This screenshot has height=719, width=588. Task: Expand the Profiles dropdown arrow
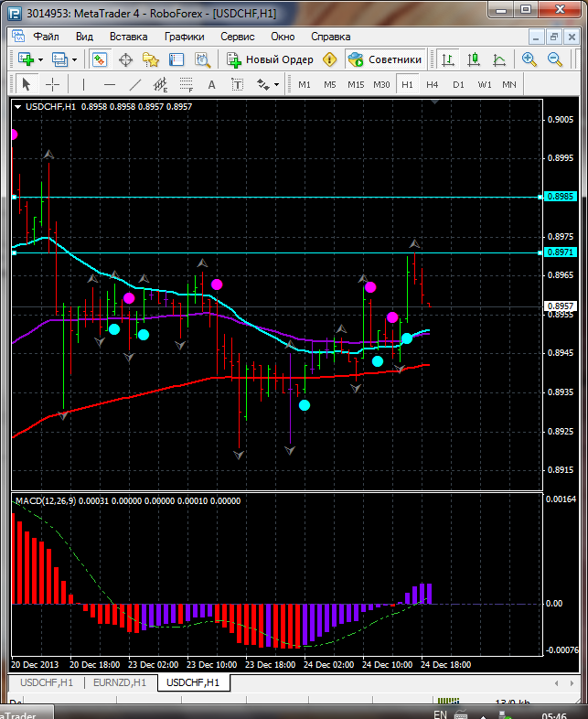point(74,60)
